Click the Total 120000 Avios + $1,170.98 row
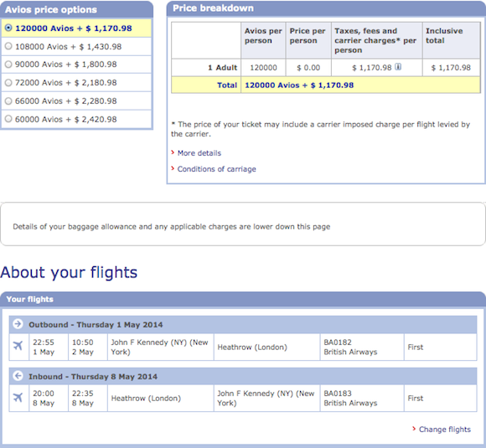The image size is (486, 448). click(325, 85)
